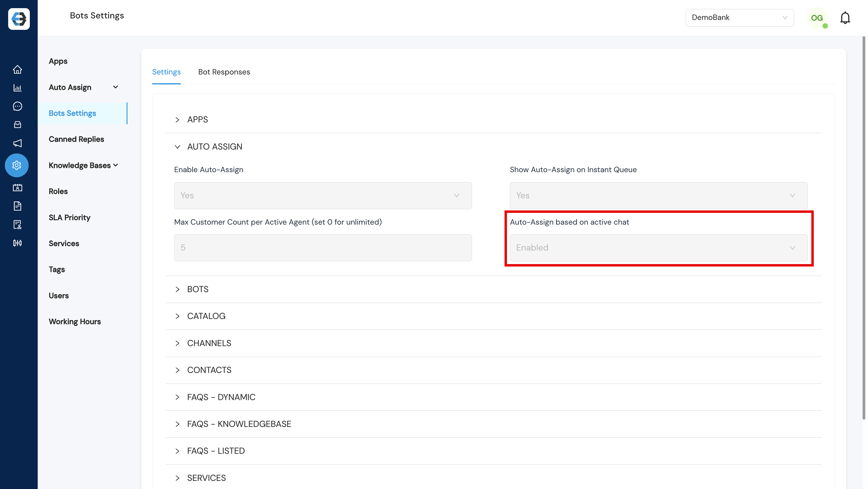Open Enable Auto-Assign dropdown
868x489 pixels.
click(323, 196)
